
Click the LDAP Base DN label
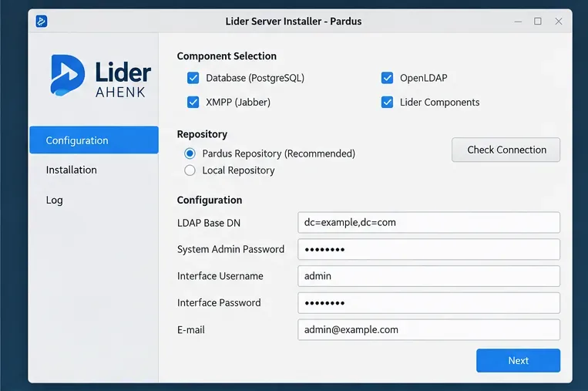(209, 223)
